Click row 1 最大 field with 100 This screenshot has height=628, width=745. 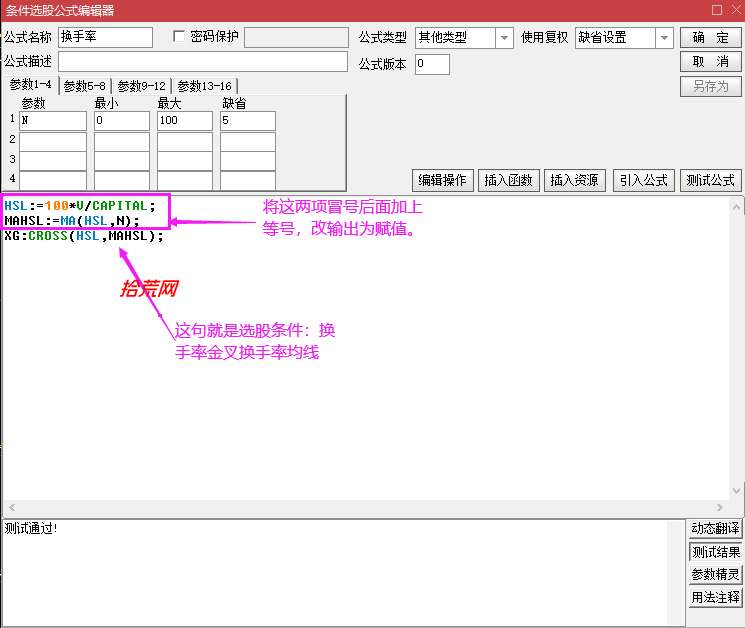pyautogui.click(x=185, y=121)
